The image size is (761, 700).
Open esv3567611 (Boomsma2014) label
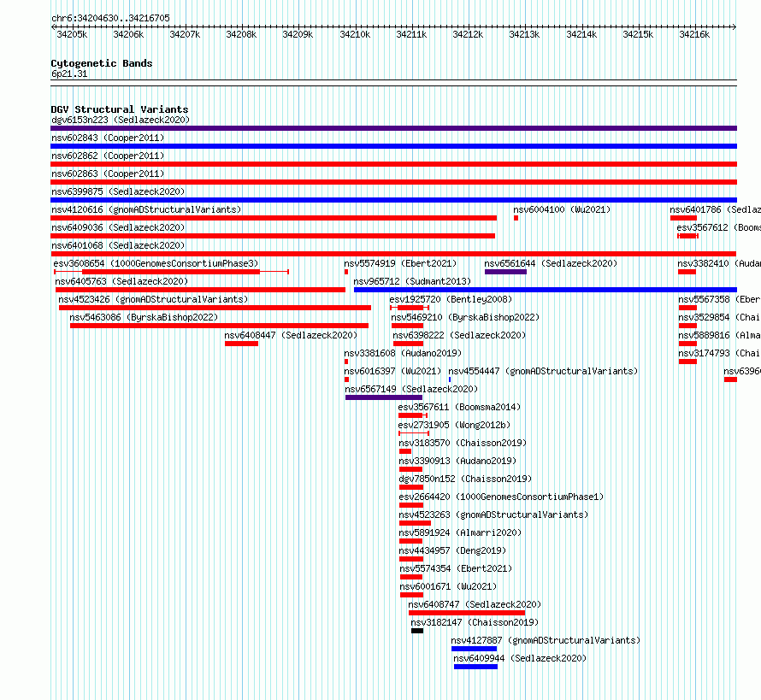(x=459, y=407)
